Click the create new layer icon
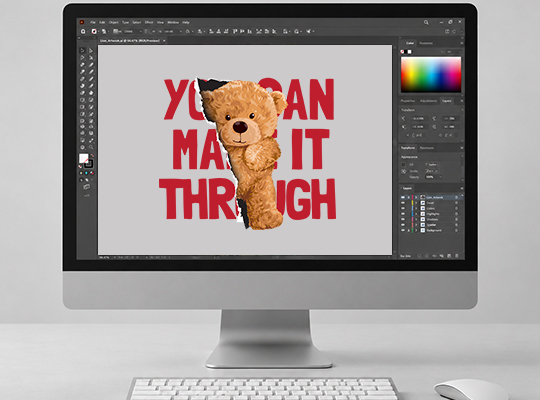The width and height of the screenshot is (540, 400). click(449, 256)
